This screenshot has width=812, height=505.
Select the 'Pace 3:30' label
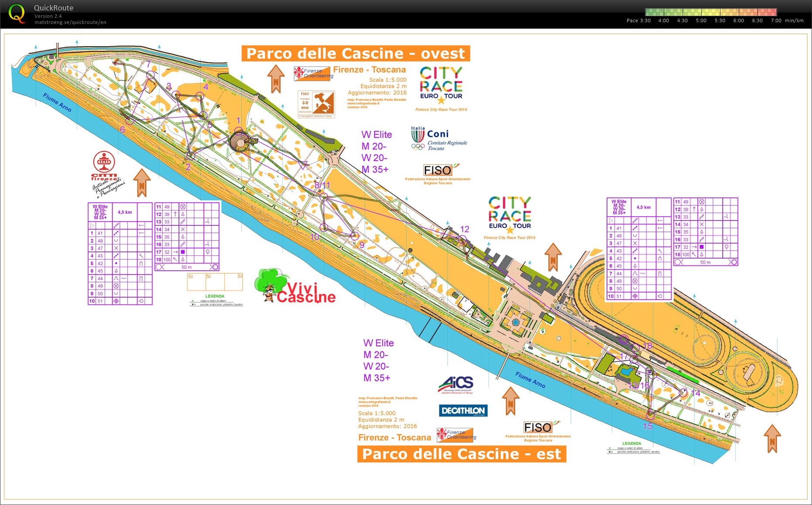pyautogui.click(x=639, y=20)
